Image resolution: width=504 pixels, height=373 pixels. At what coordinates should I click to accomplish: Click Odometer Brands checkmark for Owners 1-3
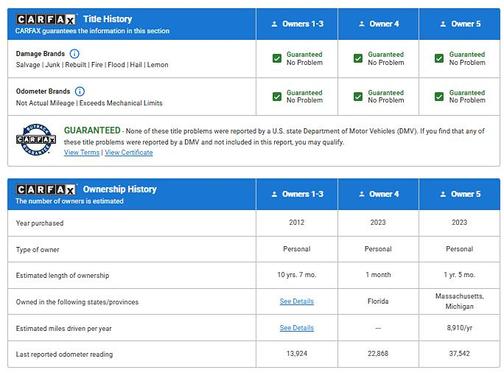[x=277, y=96]
